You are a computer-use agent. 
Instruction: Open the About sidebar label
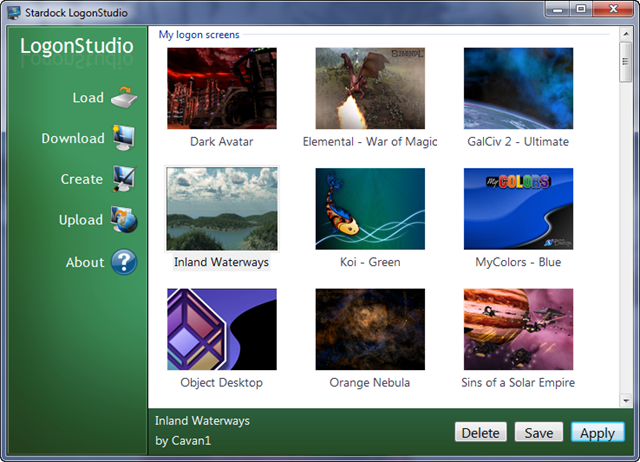tap(85, 262)
